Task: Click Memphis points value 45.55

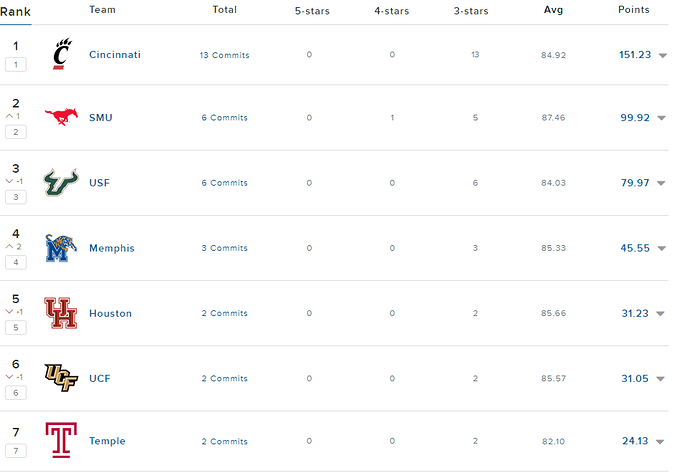Action: (635, 248)
